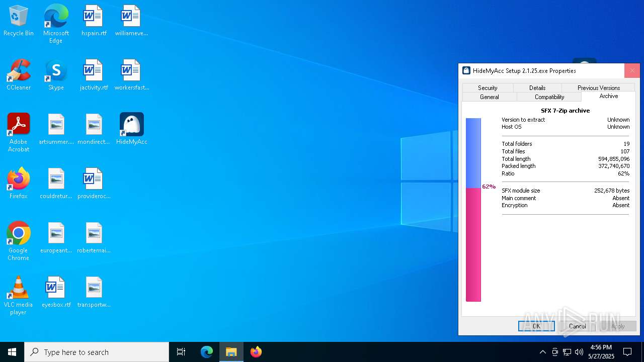Viewport: 644px width, 362px height.
Task: Select the provideroc... Word document
Action: click(94, 184)
